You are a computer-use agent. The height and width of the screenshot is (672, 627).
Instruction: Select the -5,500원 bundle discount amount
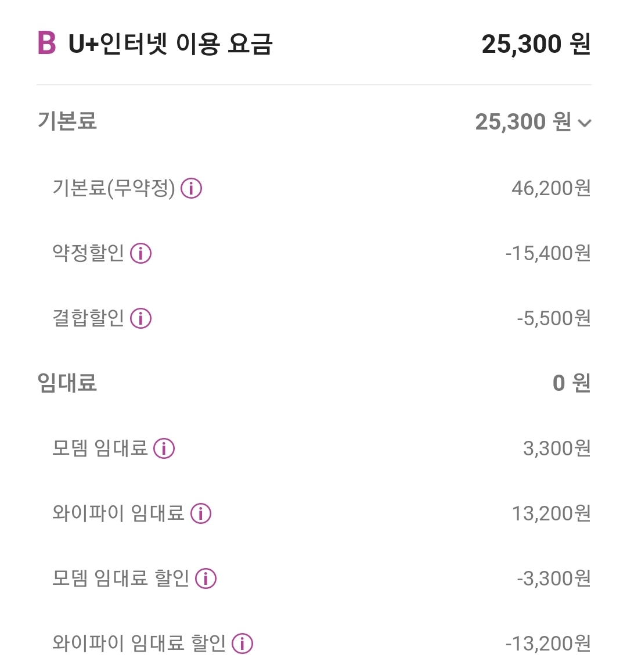coord(554,318)
